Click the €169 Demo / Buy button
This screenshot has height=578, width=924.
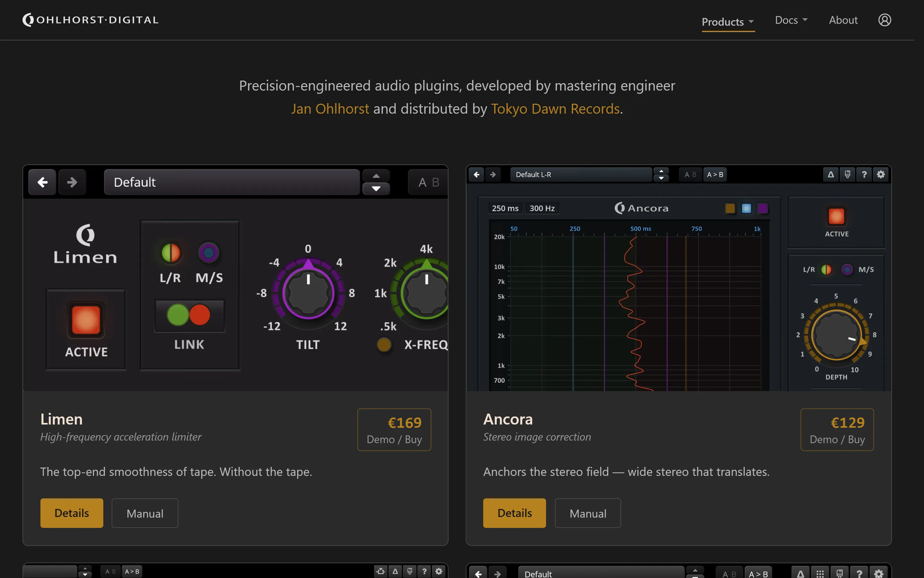tap(394, 430)
